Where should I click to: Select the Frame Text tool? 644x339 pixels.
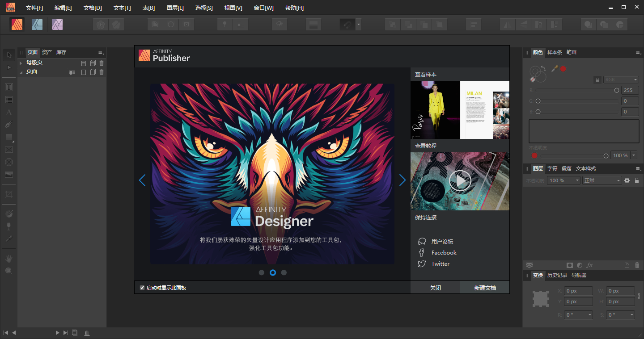(x=9, y=87)
